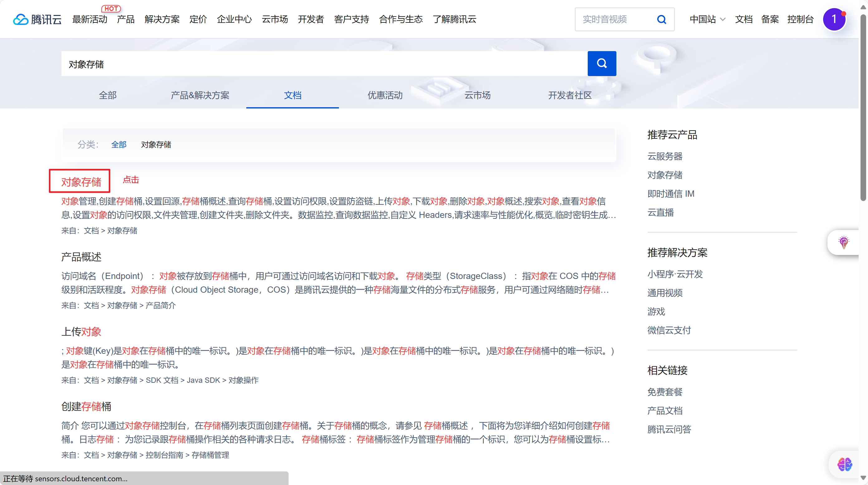Click the 控制台 console link
The width and height of the screenshot is (868, 485).
800,19
